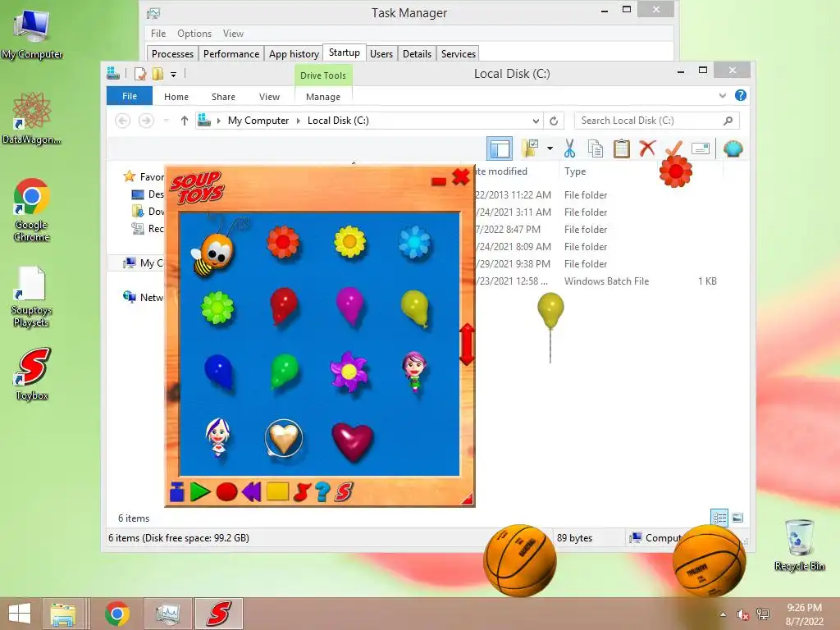The height and width of the screenshot is (630, 840).
Task: Switch to details view icon
Action: 719,518
